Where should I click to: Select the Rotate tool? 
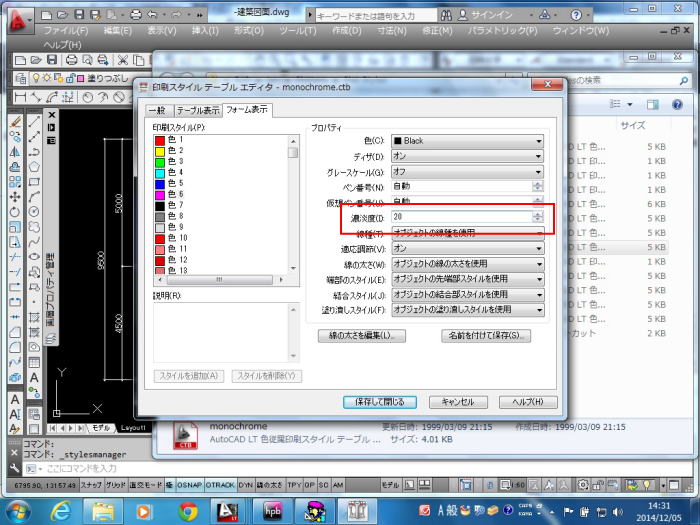[15, 212]
